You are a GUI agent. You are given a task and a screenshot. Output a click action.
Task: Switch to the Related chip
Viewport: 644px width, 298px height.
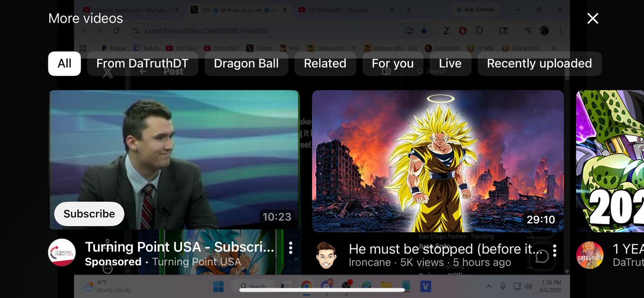[325, 63]
